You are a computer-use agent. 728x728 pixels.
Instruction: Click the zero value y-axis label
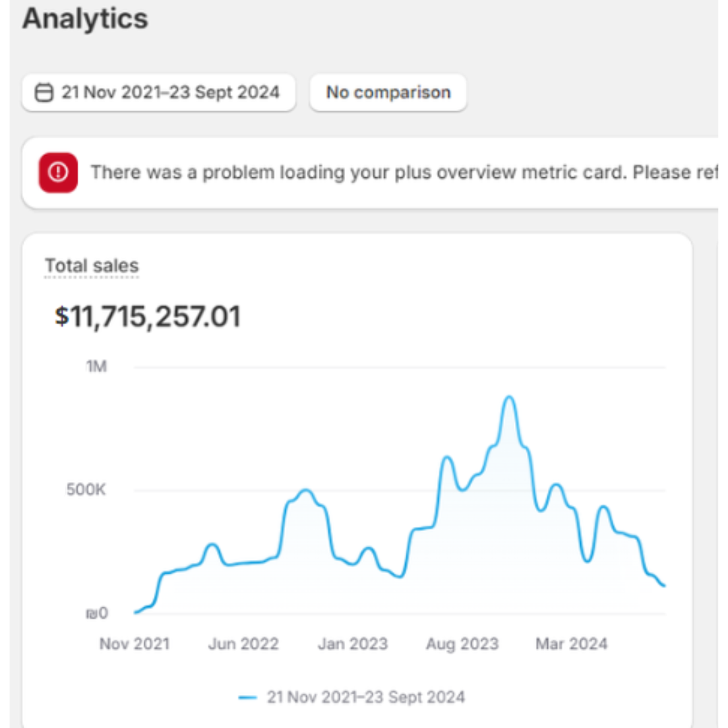[x=97, y=613]
